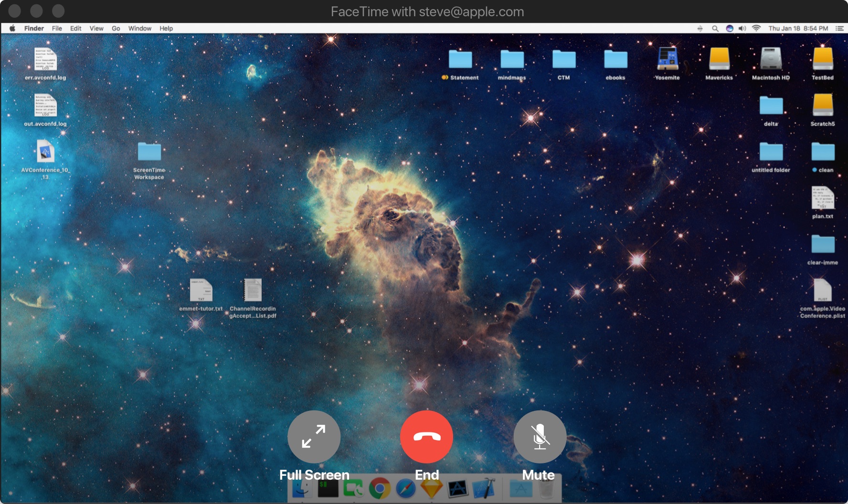Open Spotlight search in the menu bar
Screen dimensions: 848x504
(x=715, y=28)
